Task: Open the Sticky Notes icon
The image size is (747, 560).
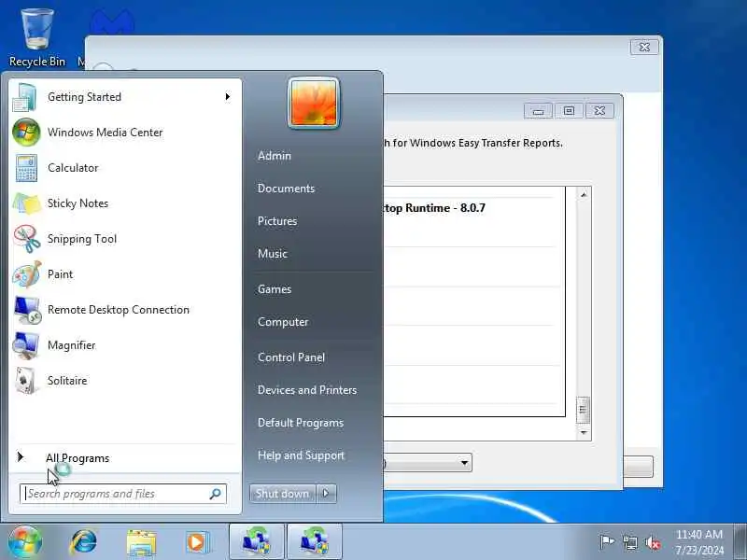Action: [27, 203]
